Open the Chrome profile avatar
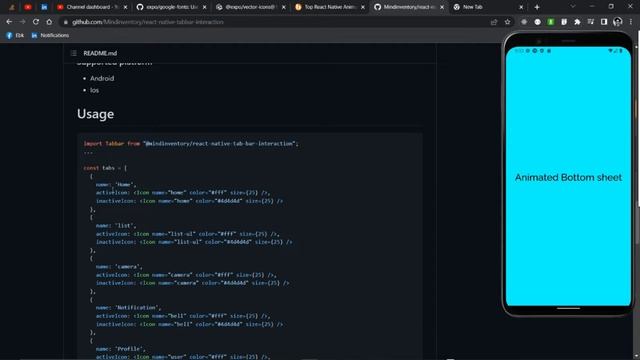The height and width of the screenshot is (360, 640). click(618, 22)
